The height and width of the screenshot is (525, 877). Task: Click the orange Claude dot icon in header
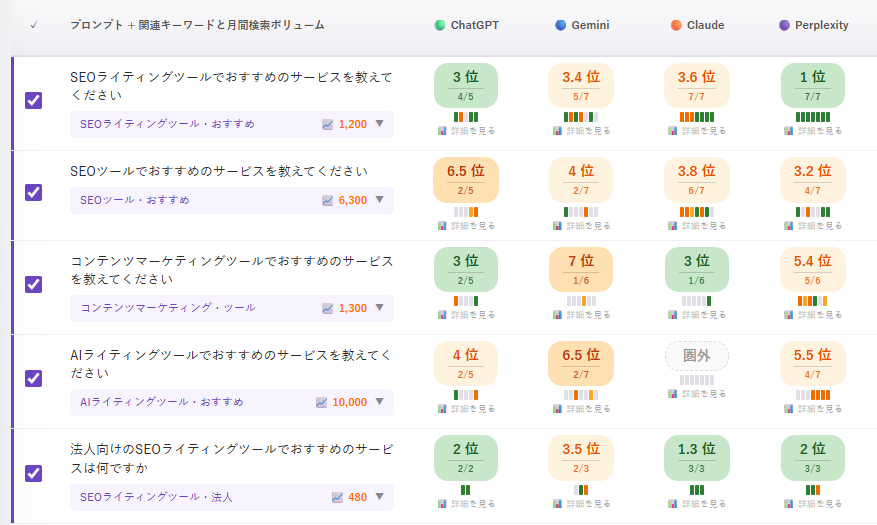676,25
